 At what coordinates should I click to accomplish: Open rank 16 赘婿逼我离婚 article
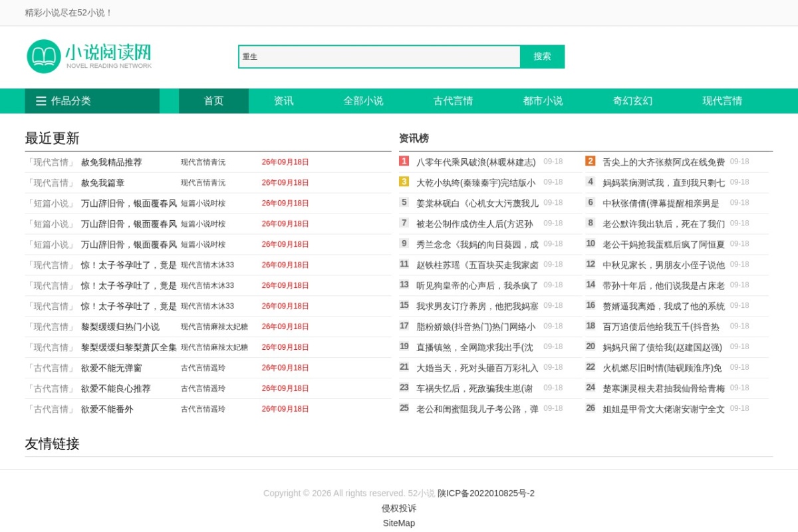point(664,307)
